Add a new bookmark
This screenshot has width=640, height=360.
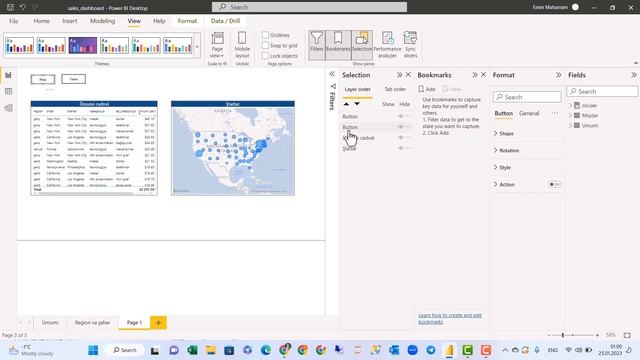pos(427,89)
